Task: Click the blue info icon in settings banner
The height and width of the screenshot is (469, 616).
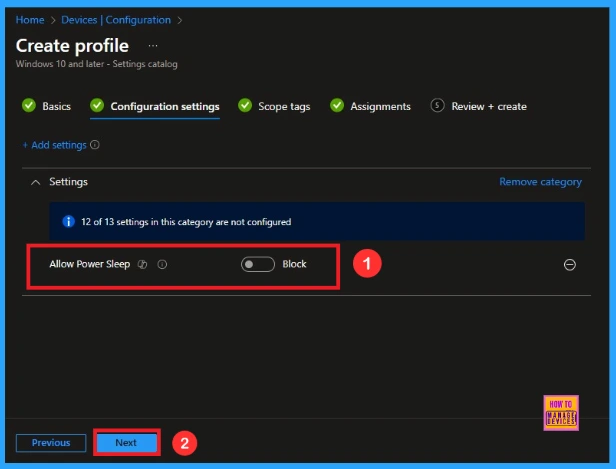Action: click(x=68, y=222)
